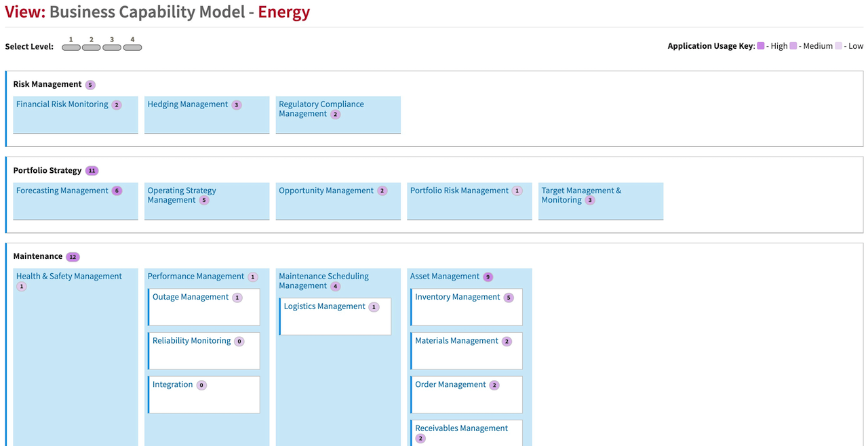The image size is (868, 446).
Task: Select level 1 button
Action: tap(71, 47)
